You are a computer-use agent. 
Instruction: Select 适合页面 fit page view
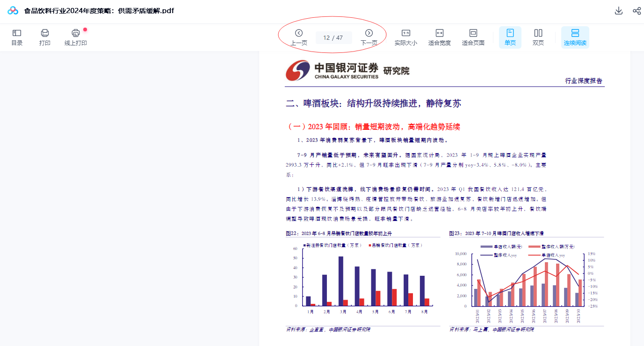[473, 37]
